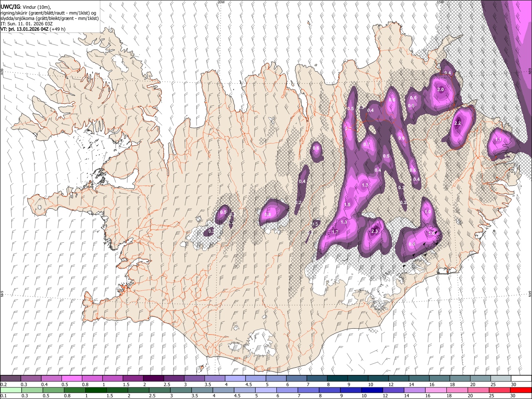Click the 0.1 label in the rain legend
Screen dimensions: 532x399
tap(3, 396)
